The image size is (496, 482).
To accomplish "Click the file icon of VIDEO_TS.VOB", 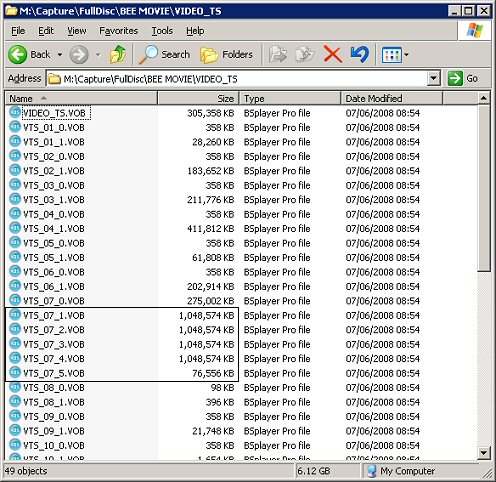I will click(15, 113).
